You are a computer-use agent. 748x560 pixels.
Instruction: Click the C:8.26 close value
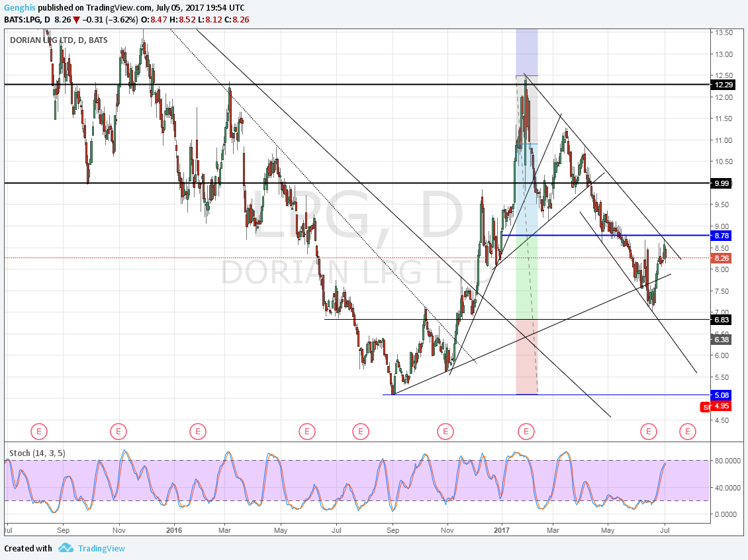236,20
